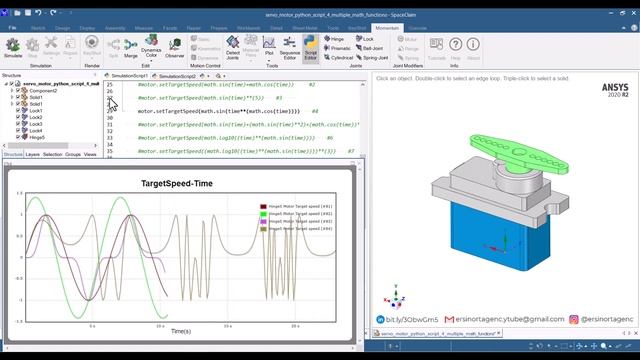Click code line 29 motor.setTargetSpeed
This screenshot has width=640, height=360.
click(x=219, y=111)
